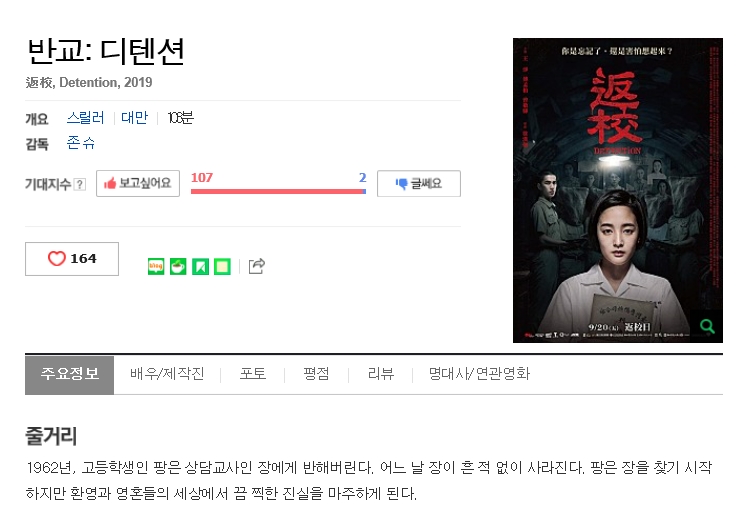Click the green bookmark share icon
The image size is (739, 525).
tap(200, 267)
